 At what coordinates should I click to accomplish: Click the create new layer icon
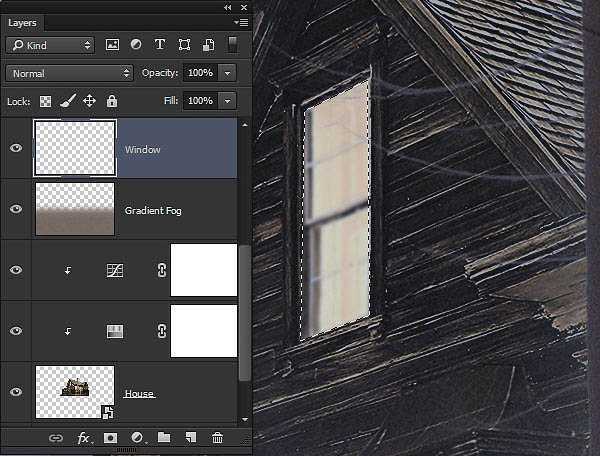(190, 437)
